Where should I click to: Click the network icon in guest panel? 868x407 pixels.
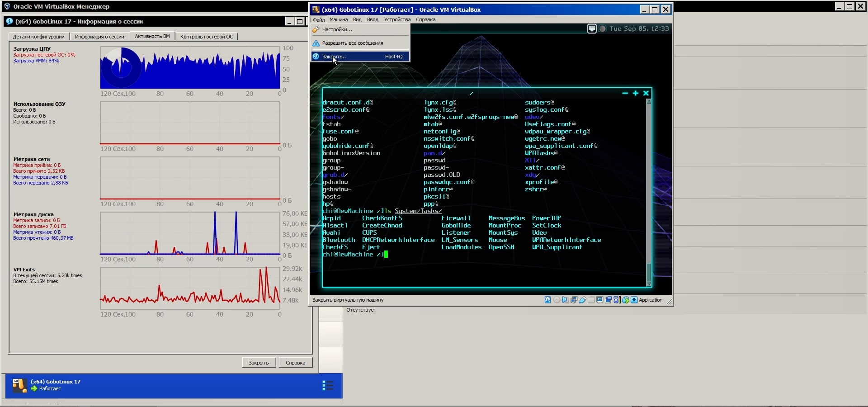point(592,29)
